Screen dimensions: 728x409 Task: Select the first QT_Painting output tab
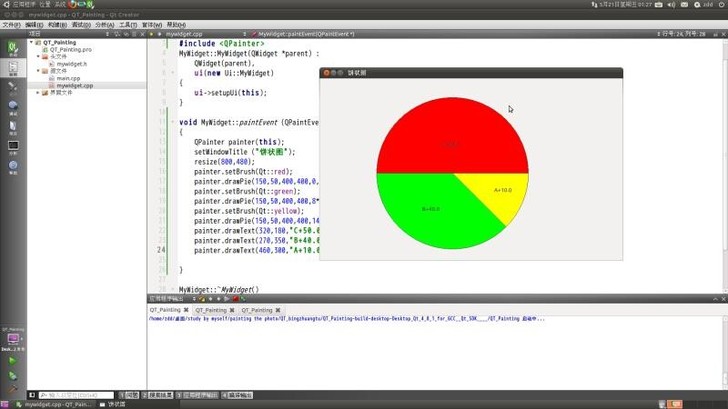click(165, 310)
